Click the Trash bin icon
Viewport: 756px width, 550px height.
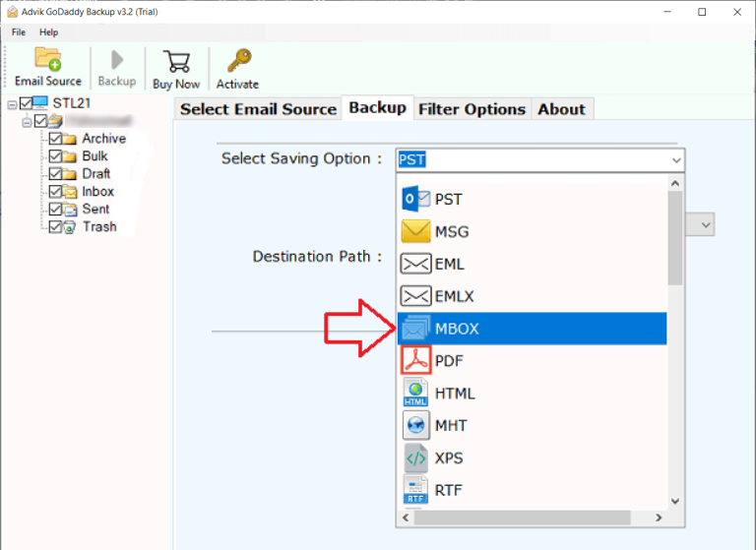point(70,227)
